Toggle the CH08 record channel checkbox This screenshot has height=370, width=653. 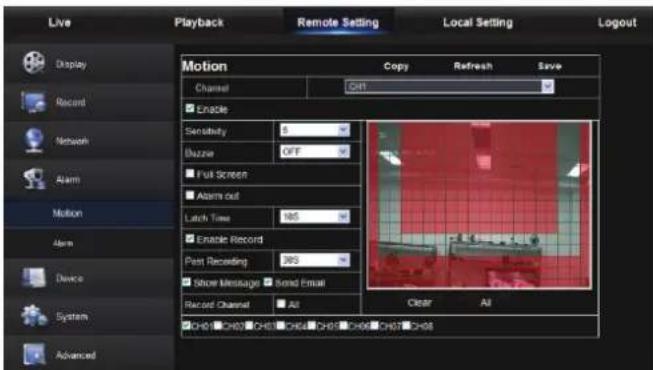click(406, 325)
